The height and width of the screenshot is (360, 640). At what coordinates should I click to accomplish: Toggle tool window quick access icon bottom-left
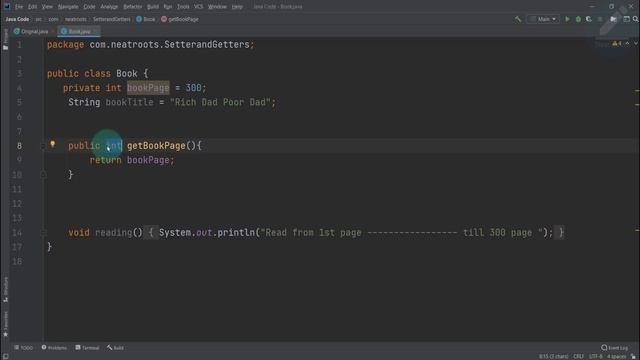[x=5, y=356]
